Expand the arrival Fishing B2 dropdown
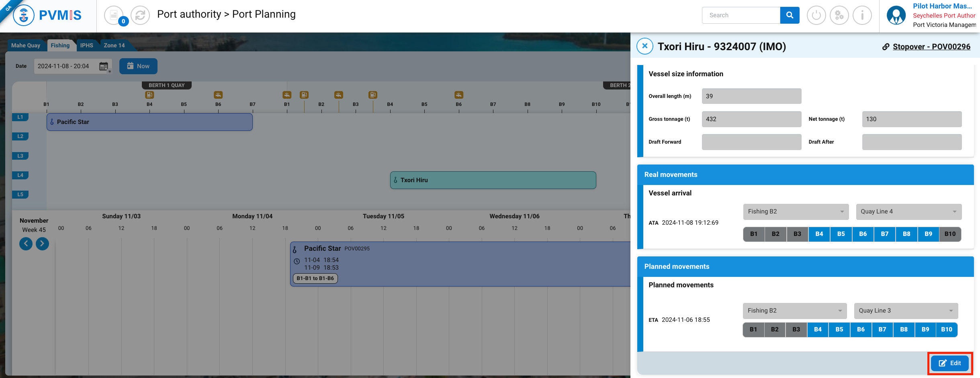 [x=796, y=211]
